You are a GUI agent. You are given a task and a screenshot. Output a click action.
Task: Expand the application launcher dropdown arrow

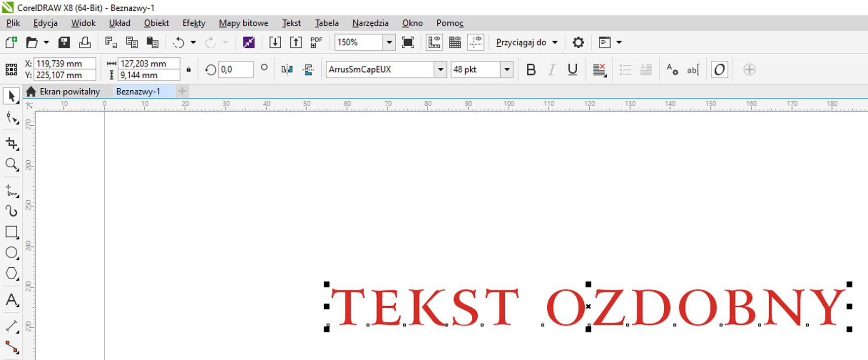click(x=619, y=43)
